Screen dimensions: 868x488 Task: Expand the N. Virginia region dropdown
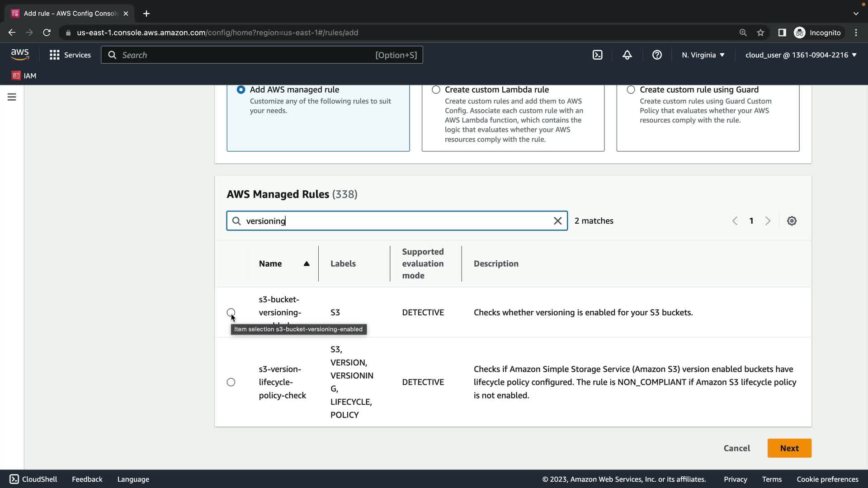tap(703, 55)
